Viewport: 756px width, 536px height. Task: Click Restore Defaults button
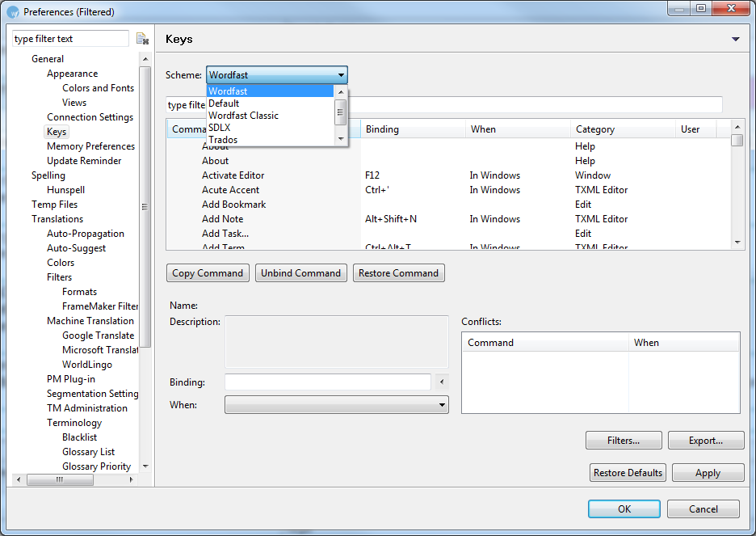(628, 473)
